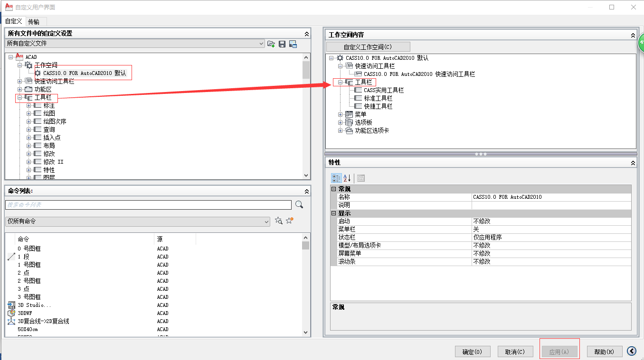Select the 自定义 tab

pos(13,21)
